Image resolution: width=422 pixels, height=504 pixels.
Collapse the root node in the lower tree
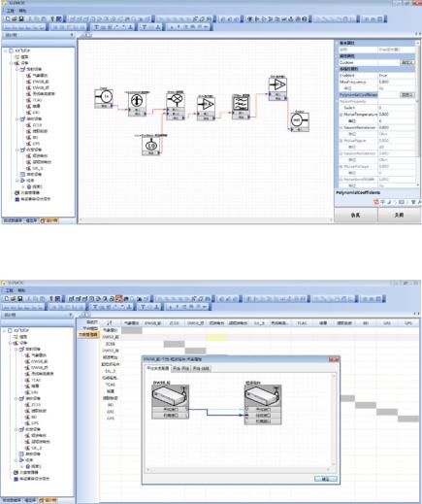coord(5,331)
